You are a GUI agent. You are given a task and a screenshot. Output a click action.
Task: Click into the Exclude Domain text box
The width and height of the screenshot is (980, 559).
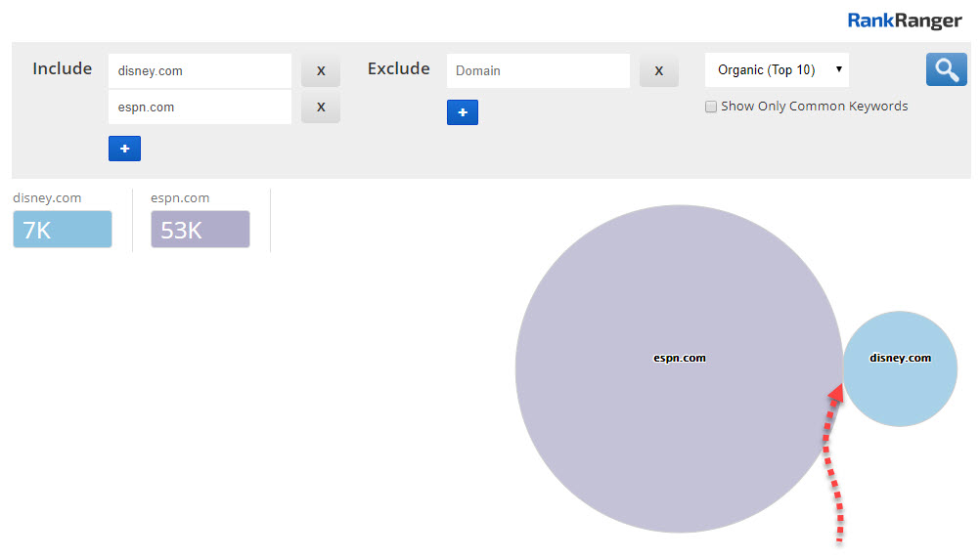coord(538,70)
